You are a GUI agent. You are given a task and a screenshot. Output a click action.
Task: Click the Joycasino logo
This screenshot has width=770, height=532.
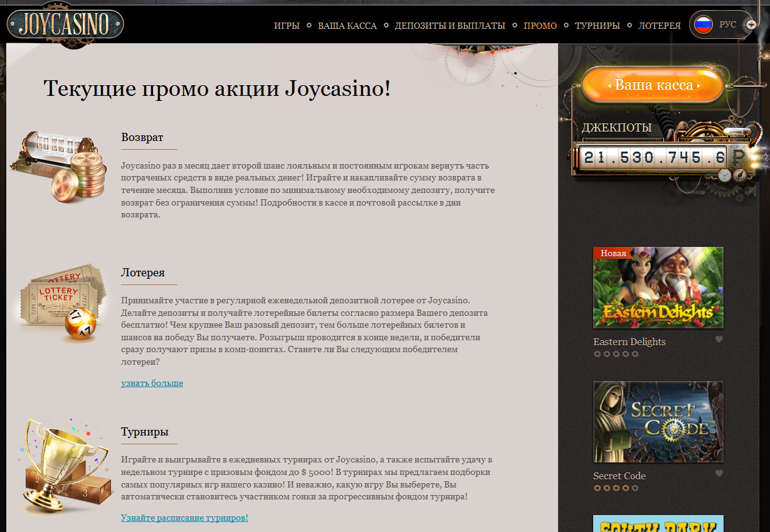pyautogui.click(x=65, y=24)
